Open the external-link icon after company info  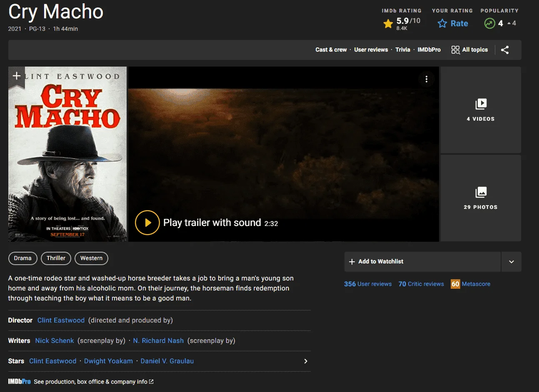click(151, 382)
